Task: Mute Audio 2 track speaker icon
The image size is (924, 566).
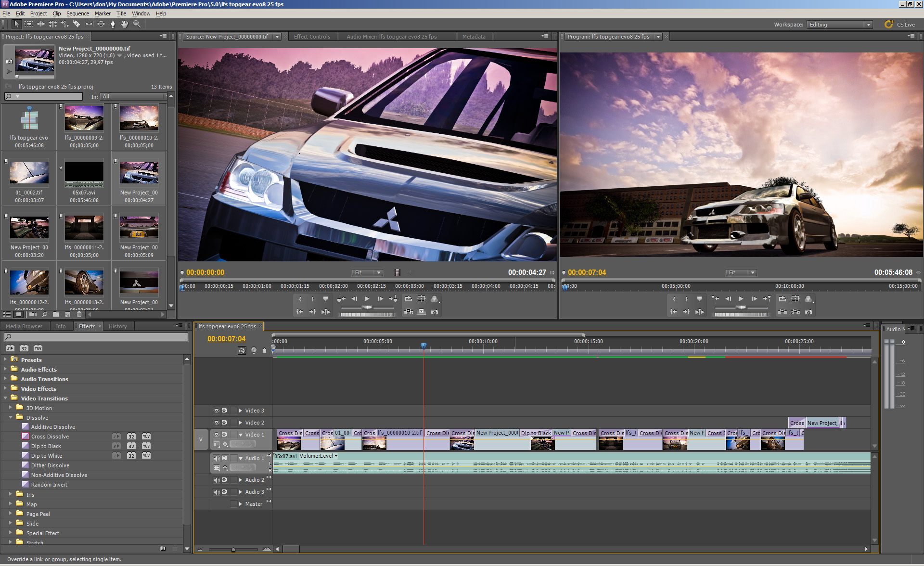Action: [217, 480]
